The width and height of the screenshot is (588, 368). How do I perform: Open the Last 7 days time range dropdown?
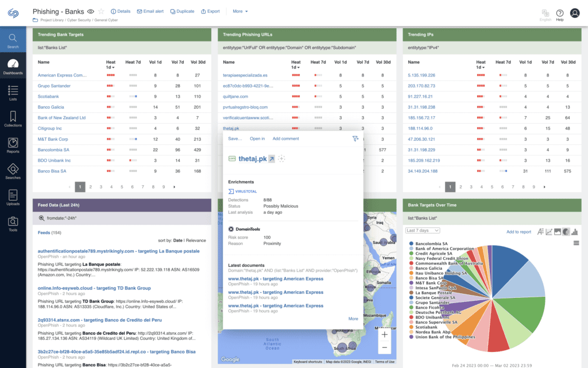[423, 231]
